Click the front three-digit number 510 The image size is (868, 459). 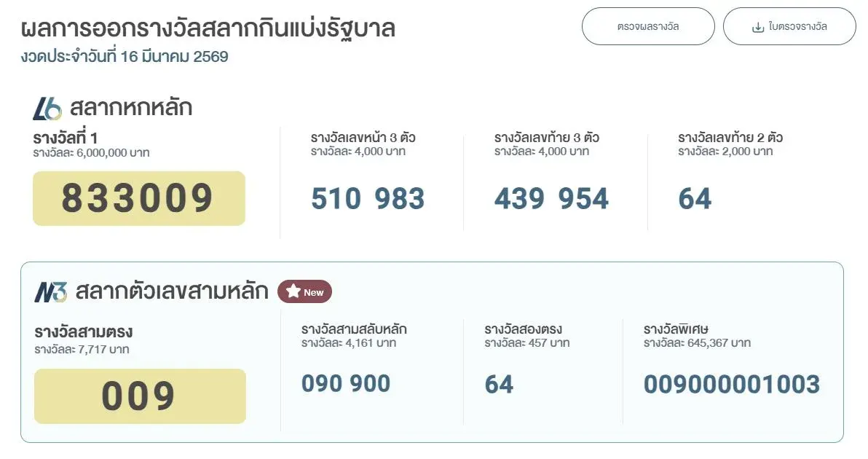click(336, 199)
